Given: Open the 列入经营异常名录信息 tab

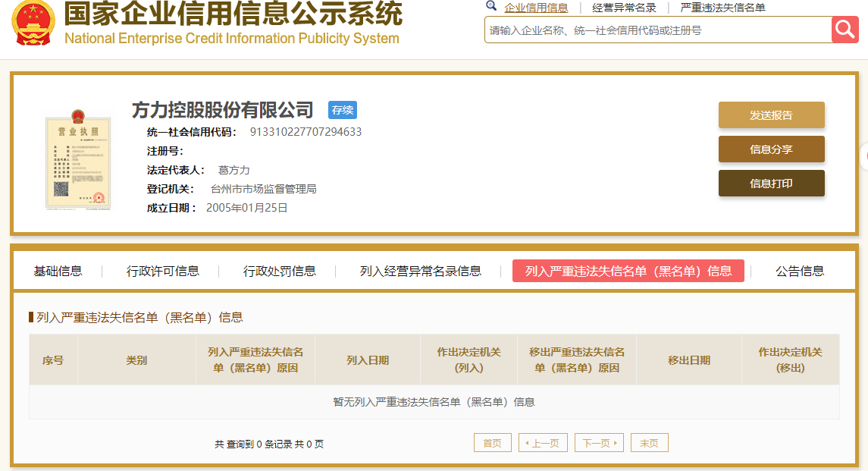Looking at the screenshot, I should 420,271.
